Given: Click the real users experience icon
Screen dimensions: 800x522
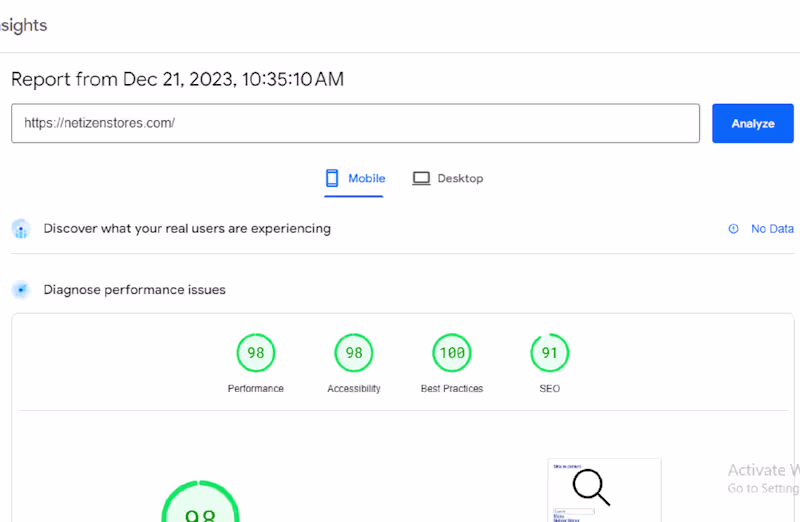Looking at the screenshot, I should tap(21, 229).
